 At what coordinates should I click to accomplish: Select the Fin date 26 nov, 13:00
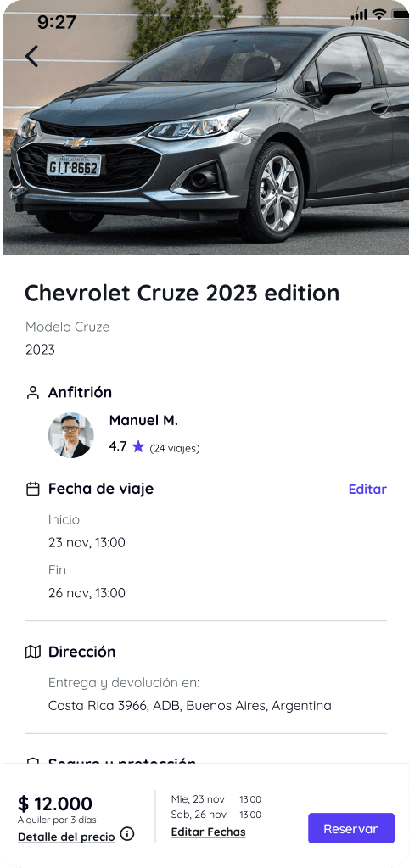[87, 593]
